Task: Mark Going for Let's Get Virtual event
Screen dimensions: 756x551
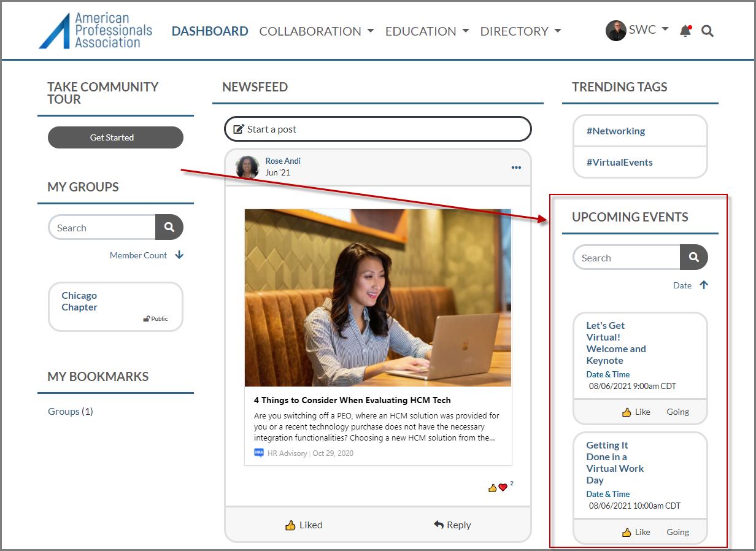Action: pos(678,412)
